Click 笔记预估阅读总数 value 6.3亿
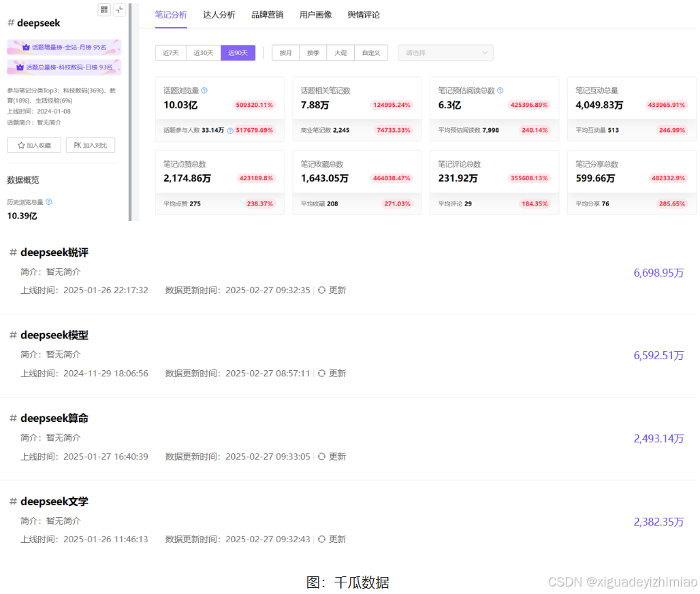The width and height of the screenshot is (700, 594). (449, 105)
